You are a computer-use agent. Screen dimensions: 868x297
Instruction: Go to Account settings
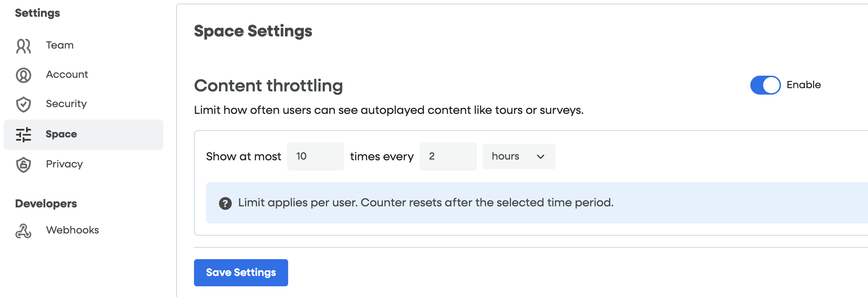point(67,75)
